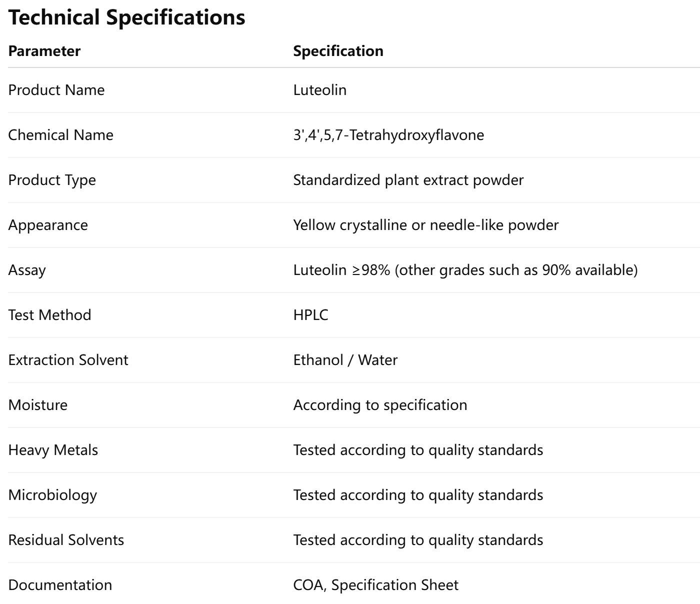
Task: Click the Technical Specifications heading
Action: (127, 17)
